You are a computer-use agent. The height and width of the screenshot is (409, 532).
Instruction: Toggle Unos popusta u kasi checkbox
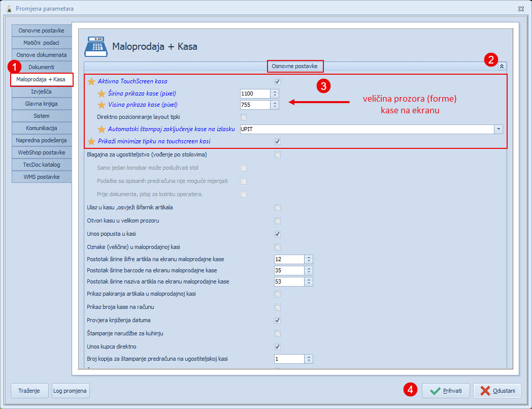pyautogui.click(x=277, y=234)
